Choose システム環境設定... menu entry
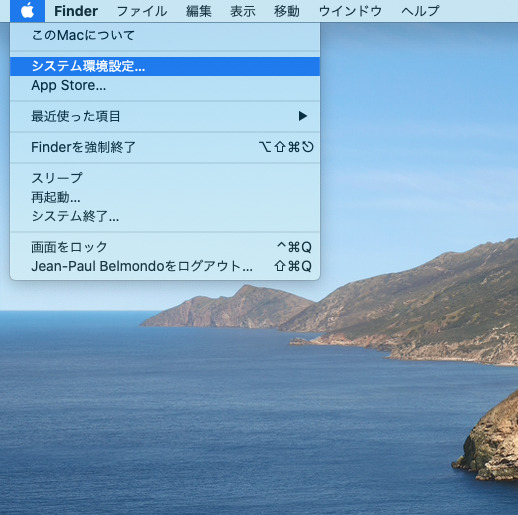 click(x=165, y=66)
